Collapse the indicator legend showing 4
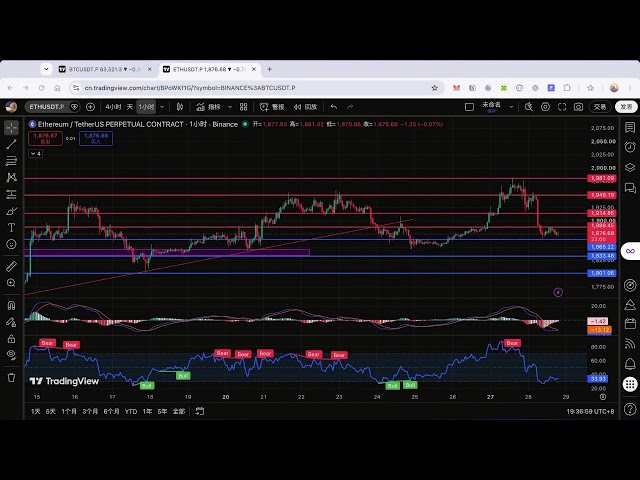The width and height of the screenshot is (640, 480). pyautogui.click(x=36, y=153)
